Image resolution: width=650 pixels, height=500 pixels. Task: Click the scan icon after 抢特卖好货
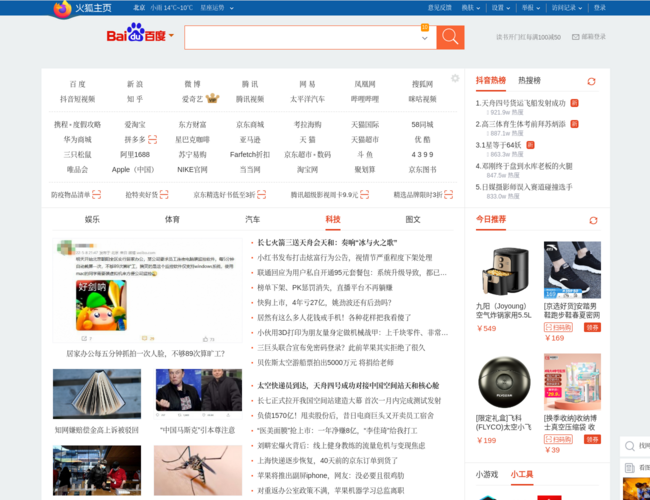pos(164,194)
